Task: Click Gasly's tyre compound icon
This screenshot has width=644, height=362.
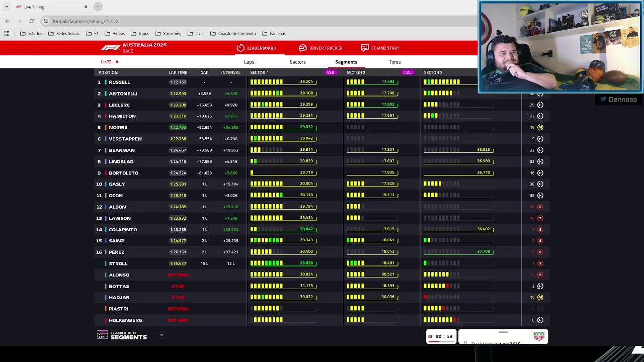Action: [x=540, y=184]
